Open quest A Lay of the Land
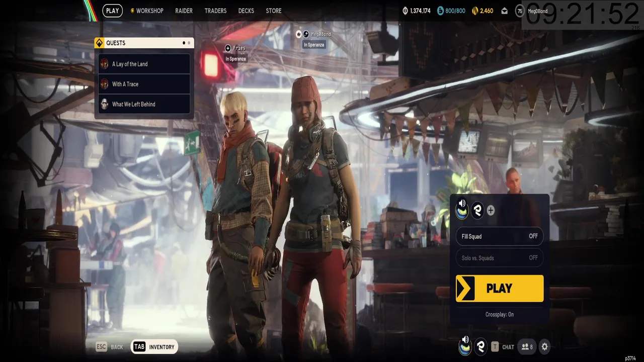This screenshot has width=644, height=362. [x=144, y=64]
